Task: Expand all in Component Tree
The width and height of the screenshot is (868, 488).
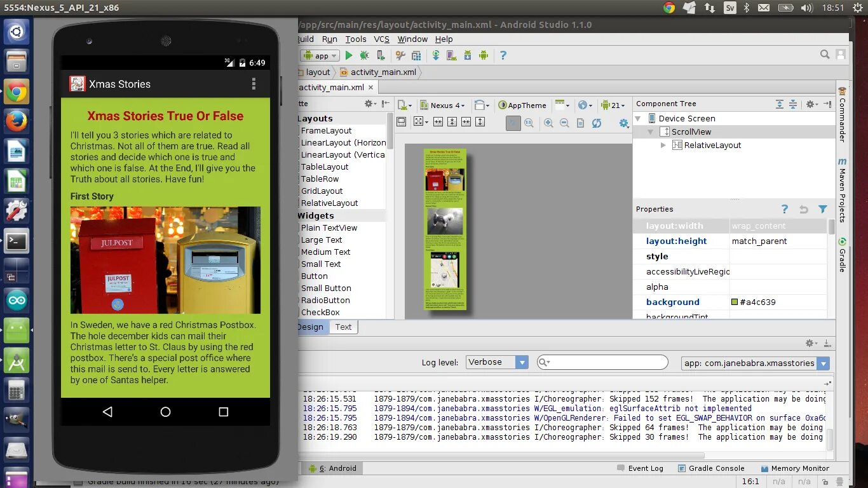Action: coord(780,104)
